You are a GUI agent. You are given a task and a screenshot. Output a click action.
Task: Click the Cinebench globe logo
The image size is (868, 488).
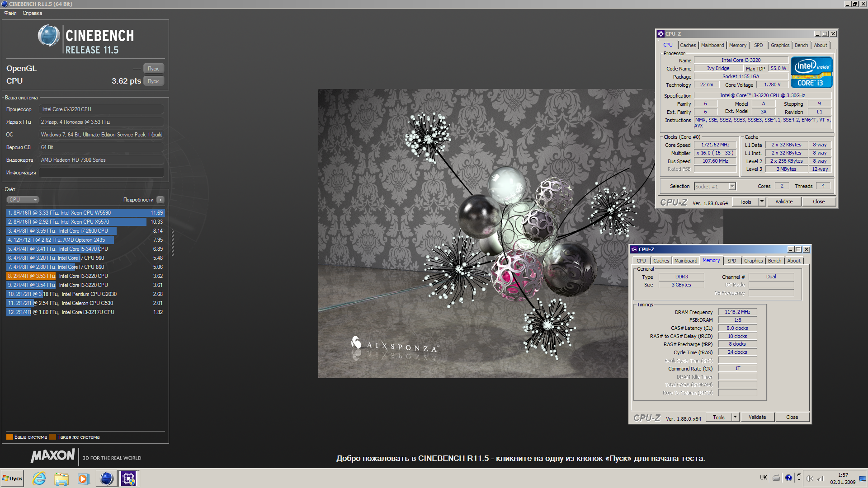click(x=49, y=36)
